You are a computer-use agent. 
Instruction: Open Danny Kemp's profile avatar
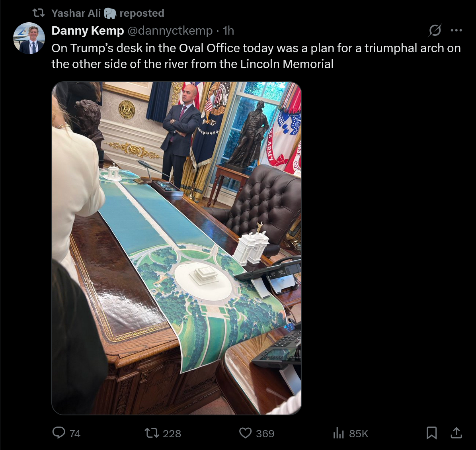click(29, 38)
